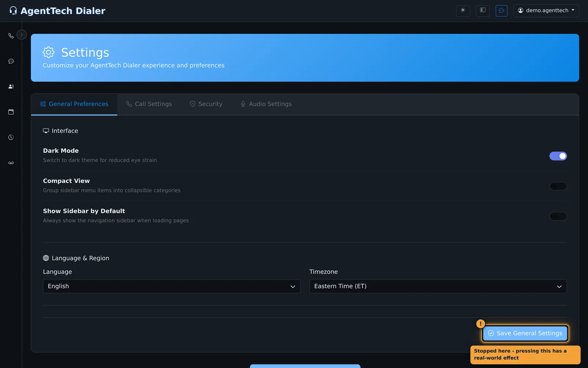Viewport: 588px width, 368px height.
Task: Go to the Audio Settings tab
Action: 266,104
